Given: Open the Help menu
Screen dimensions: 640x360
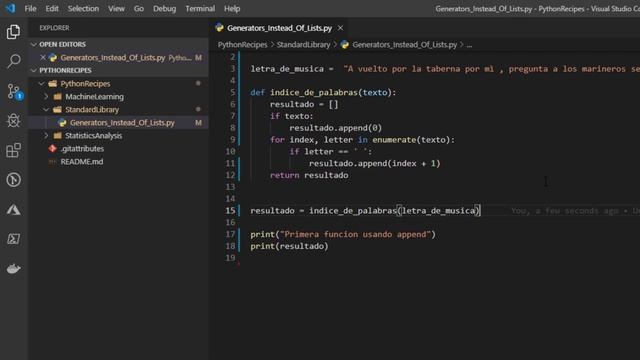Looking at the screenshot, I should (x=232, y=8).
